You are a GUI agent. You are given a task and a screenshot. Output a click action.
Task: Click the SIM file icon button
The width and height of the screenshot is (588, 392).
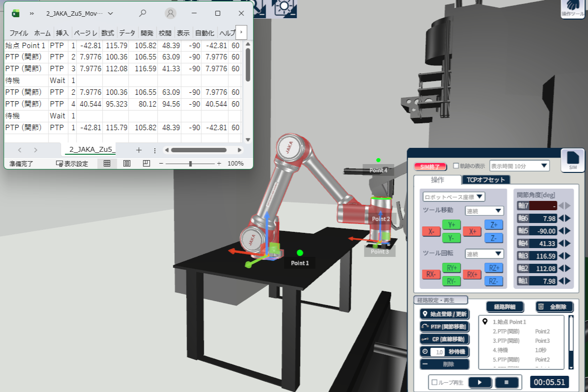tap(573, 160)
